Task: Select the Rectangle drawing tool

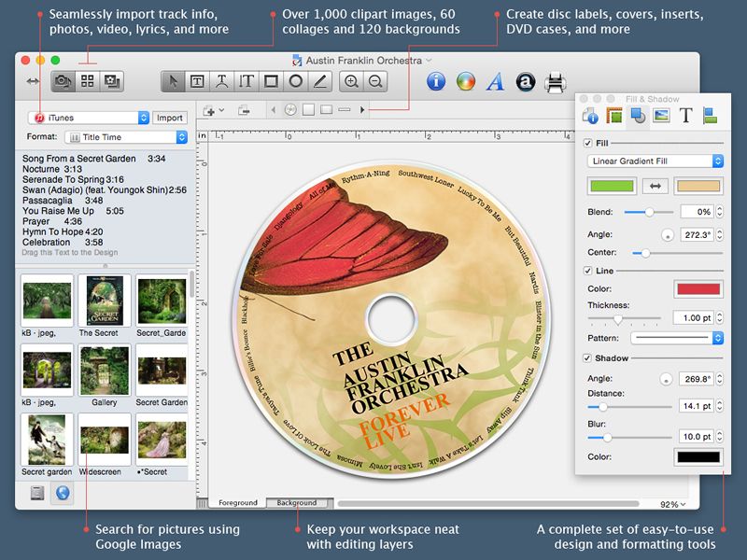Action: pos(273,81)
